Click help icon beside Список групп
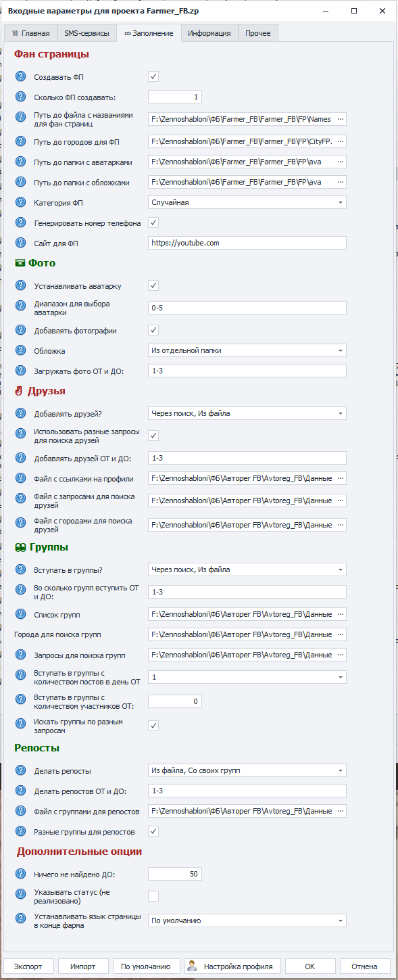Viewport: 398px width, 980px height. [21, 615]
